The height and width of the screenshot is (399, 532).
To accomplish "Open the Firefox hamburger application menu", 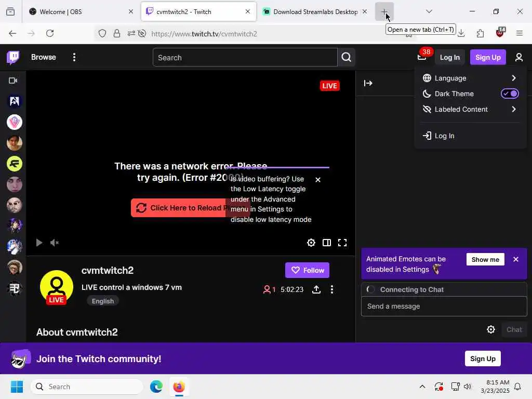I will click(520, 33).
